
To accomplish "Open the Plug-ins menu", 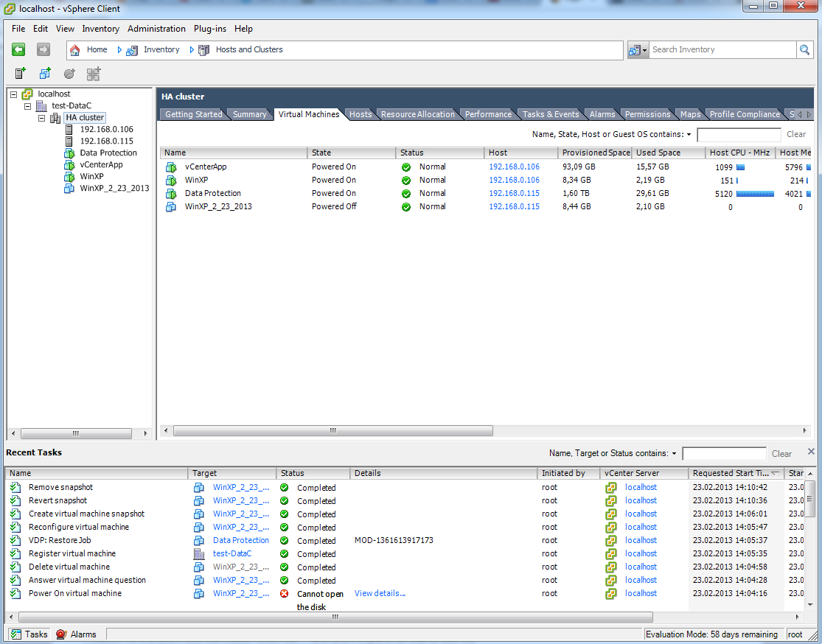I will click(210, 29).
